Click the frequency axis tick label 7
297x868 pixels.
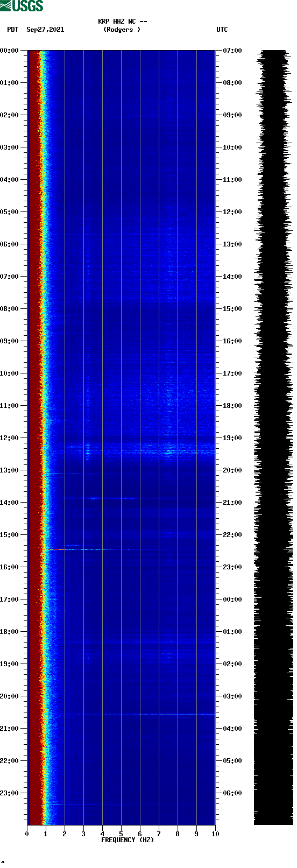click(159, 834)
